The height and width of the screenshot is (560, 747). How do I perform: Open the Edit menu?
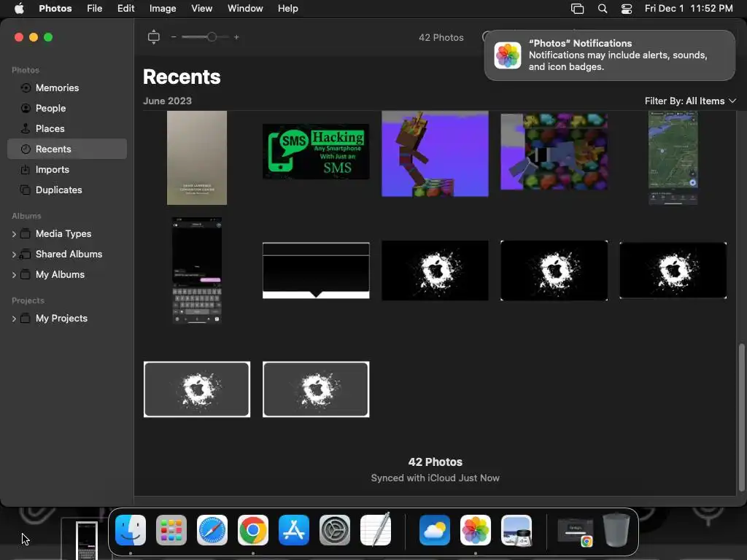[125, 9]
